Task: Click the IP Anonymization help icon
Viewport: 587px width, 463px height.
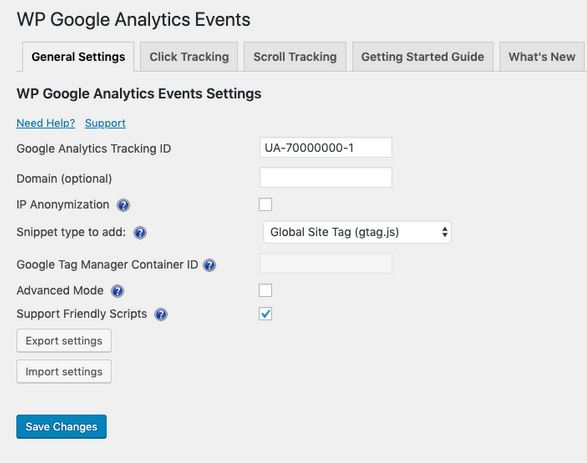Action: [x=123, y=205]
